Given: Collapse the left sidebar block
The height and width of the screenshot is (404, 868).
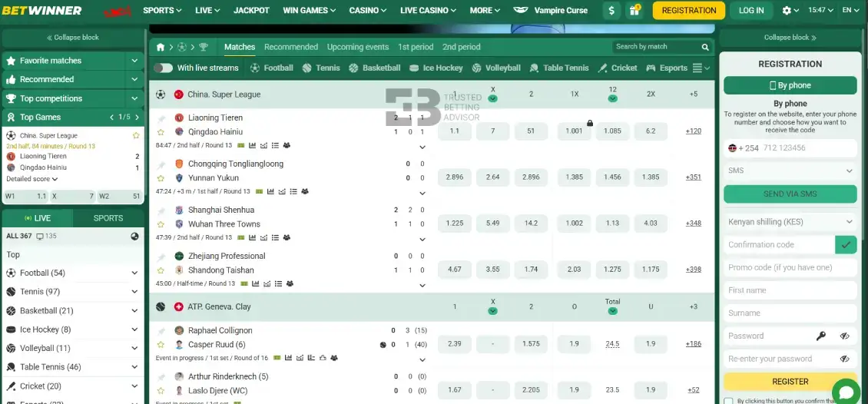Looking at the screenshot, I should pos(73,38).
